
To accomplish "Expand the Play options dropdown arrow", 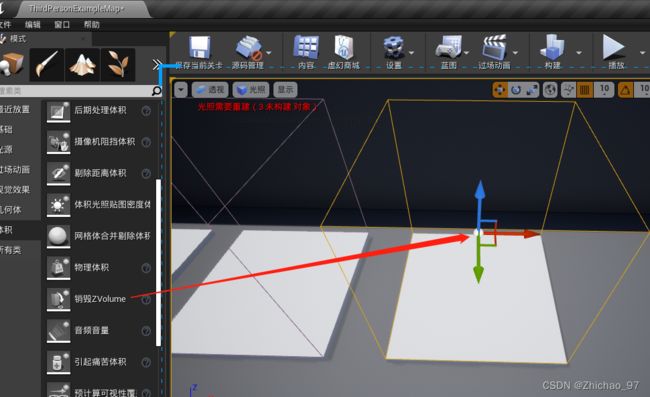I will (643, 53).
